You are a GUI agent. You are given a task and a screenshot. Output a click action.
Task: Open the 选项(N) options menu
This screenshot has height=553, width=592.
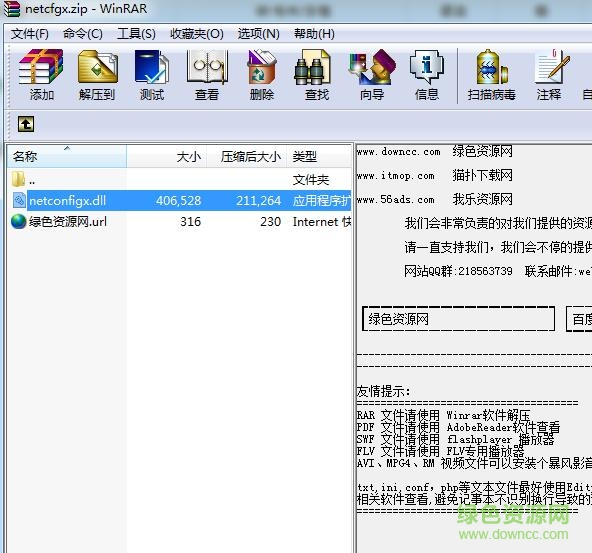(x=259, y=34)
